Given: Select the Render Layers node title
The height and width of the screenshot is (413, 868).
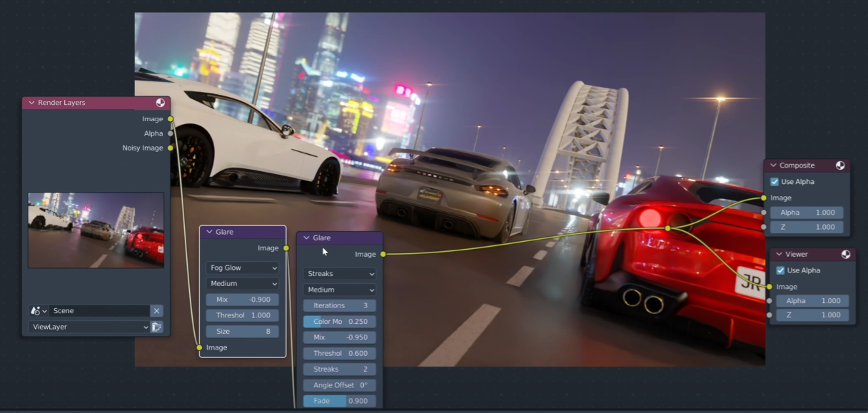Looking at the screenshot, I should click(61, 103).
